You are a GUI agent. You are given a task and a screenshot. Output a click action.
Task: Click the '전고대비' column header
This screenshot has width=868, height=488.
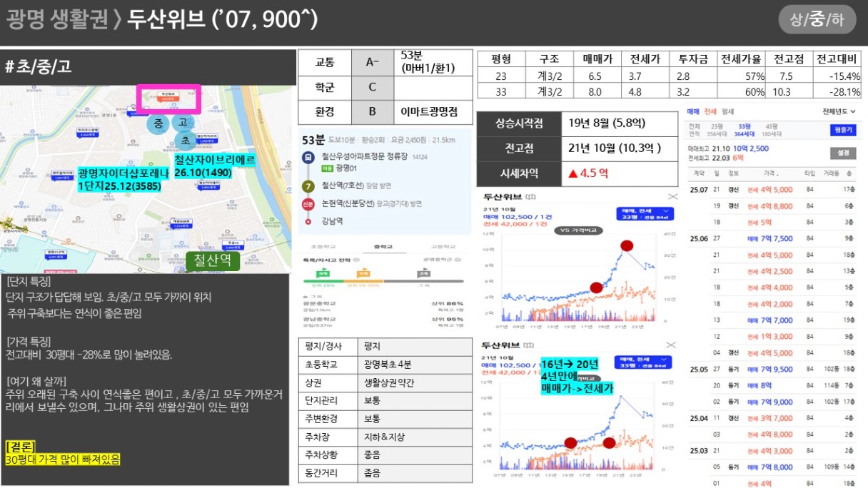[x=838, y=59]
